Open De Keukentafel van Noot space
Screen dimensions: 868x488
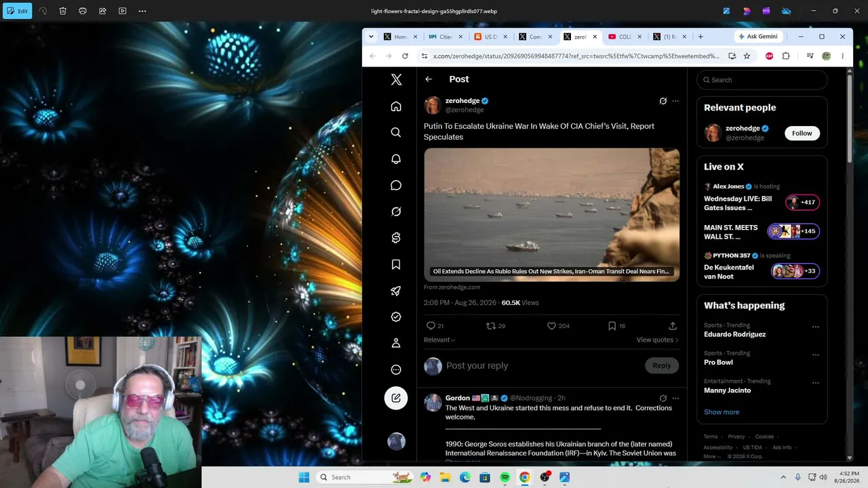click(762, 266)
